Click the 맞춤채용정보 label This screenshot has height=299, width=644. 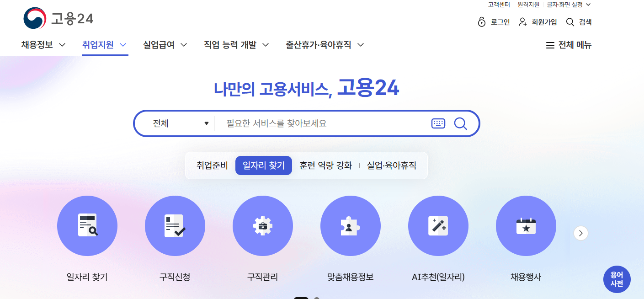(x=351, y=277)
